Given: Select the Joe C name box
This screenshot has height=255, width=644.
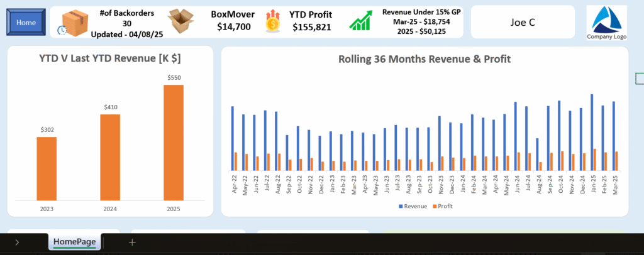Looking at the screenshot, I should pyautogui.click(x=522, y=23).
